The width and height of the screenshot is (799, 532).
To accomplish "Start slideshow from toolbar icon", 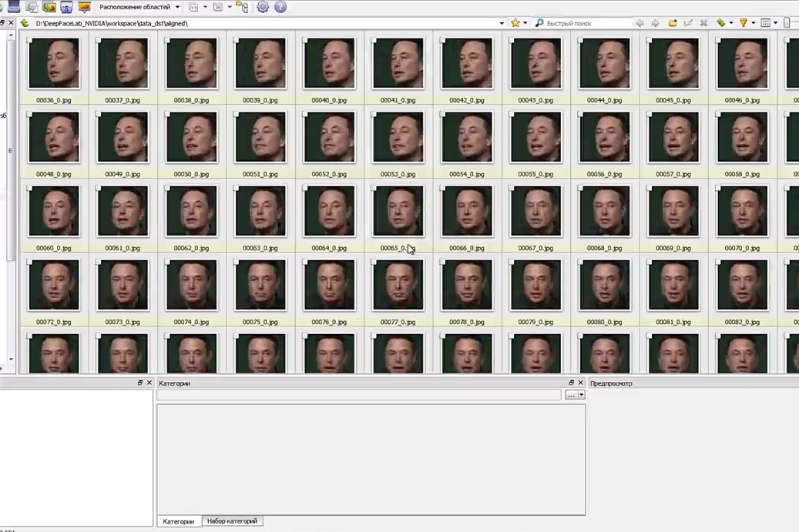I will click(x=84, y=7).
